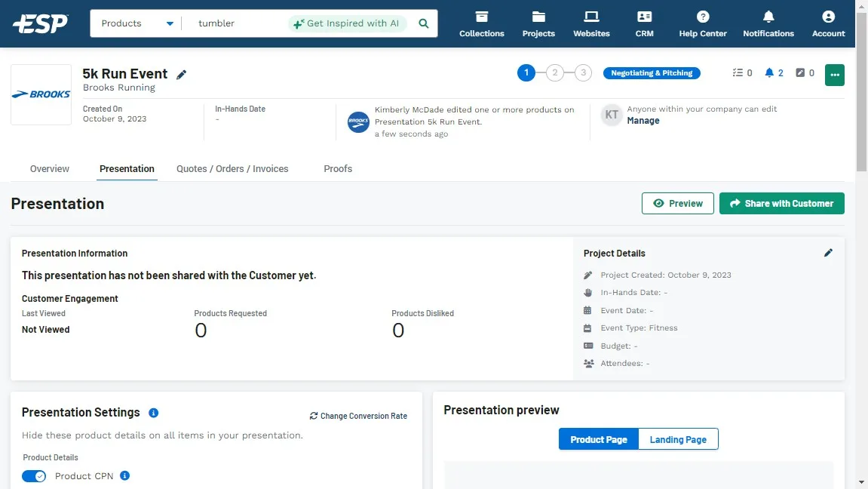Open the Account menu
Screen dimensions: 868x489
tap(828, 24)
